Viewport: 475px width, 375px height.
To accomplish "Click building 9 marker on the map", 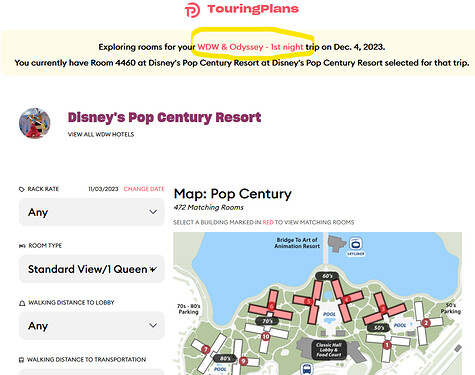I will 244,361.
